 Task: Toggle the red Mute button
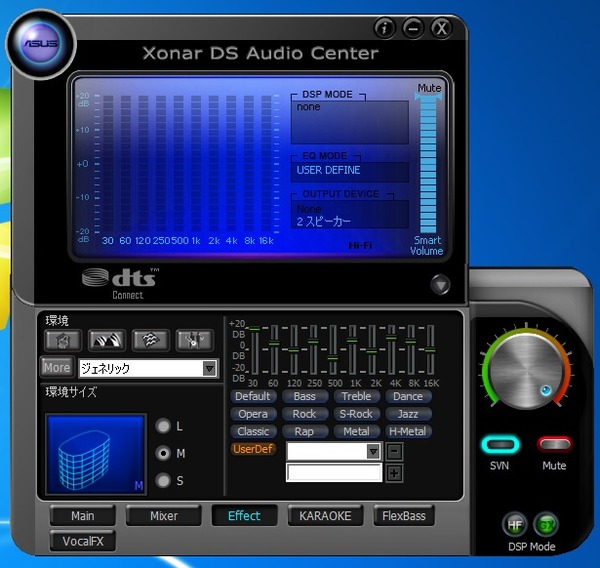click(554, 445)
